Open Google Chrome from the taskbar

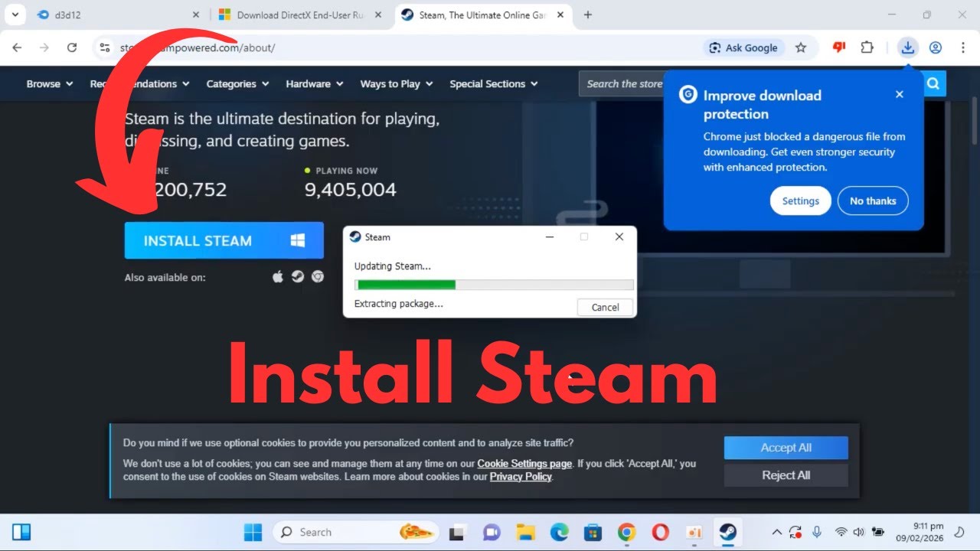627,532
